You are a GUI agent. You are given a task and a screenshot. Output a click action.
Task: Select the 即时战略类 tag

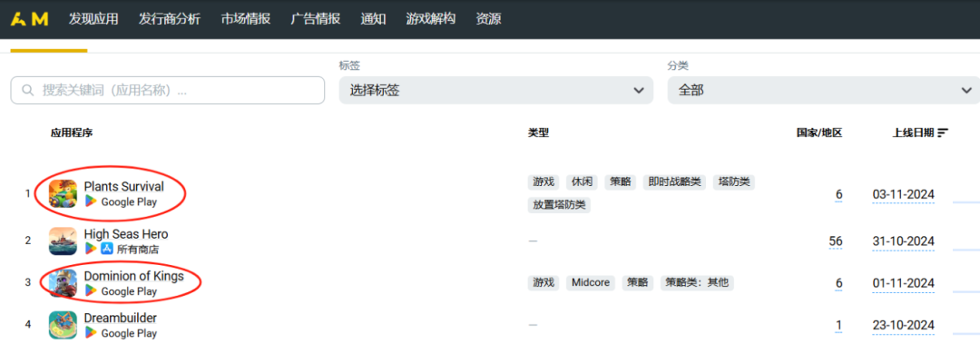[x=674, y=182]
